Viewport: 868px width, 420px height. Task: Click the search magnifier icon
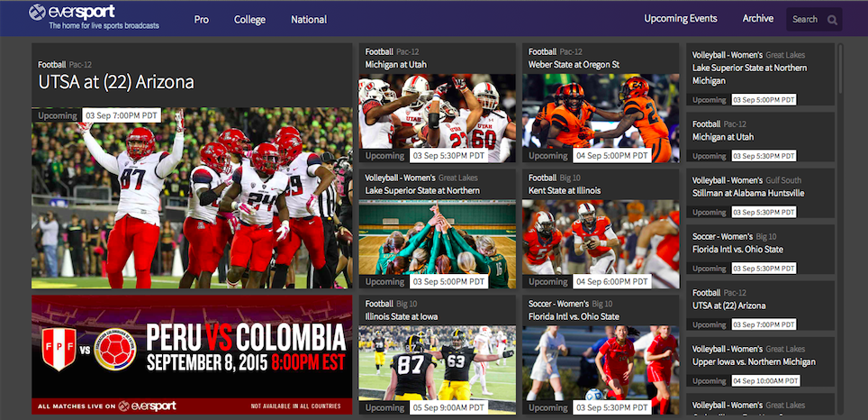pos(832,20)
